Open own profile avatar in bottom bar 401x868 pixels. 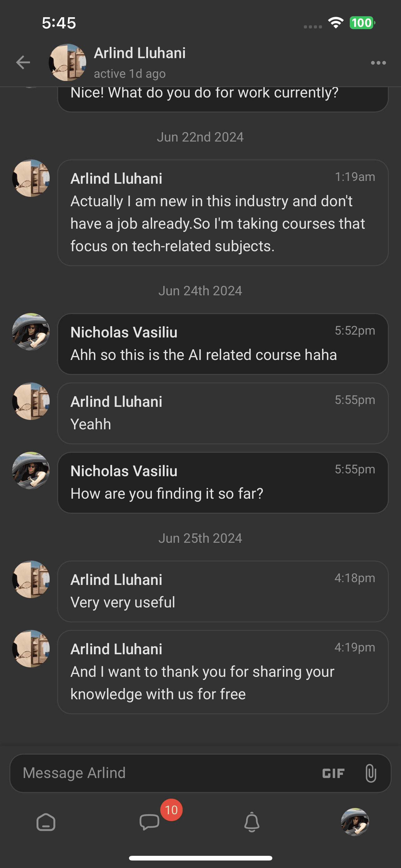coord(355,822)
